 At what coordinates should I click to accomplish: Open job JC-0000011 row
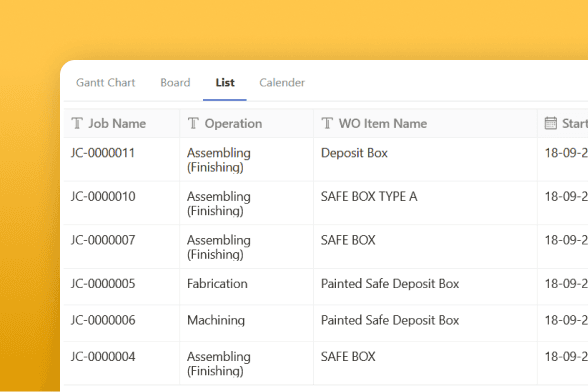[x=103, y=153]
